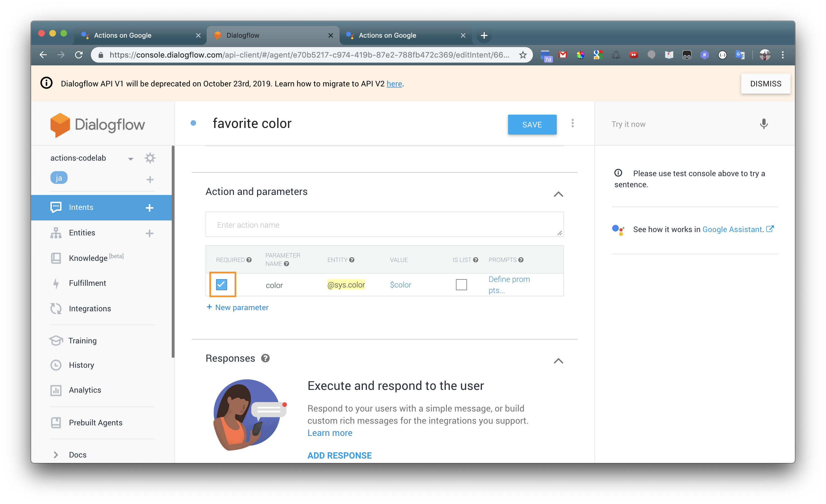Click the SAVE button
The image size is (826, 504).
tap(532, 125)
